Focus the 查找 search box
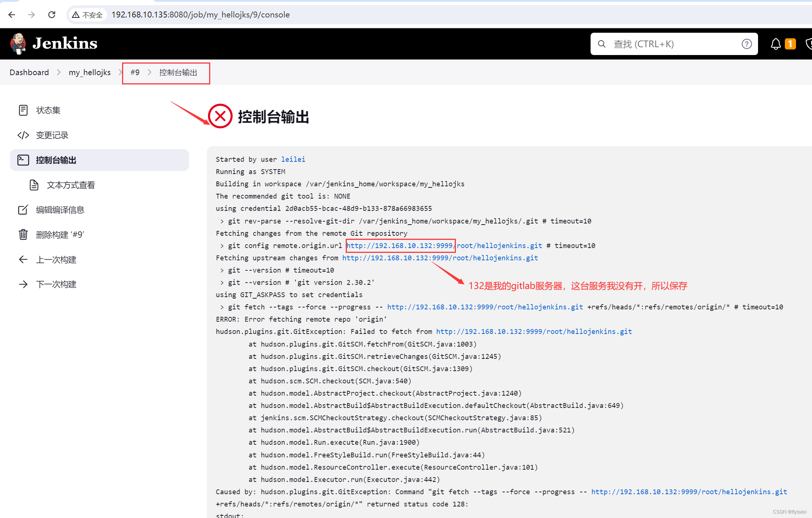 [x=674, y=44]
